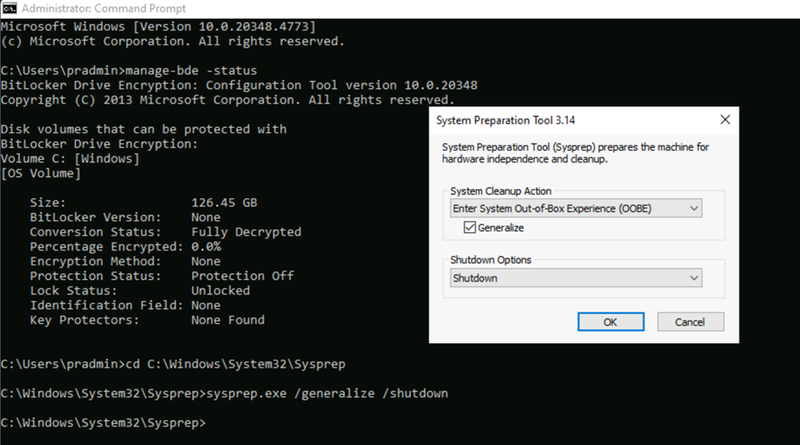Click Cancel in the Sysprep dialog

690,322
